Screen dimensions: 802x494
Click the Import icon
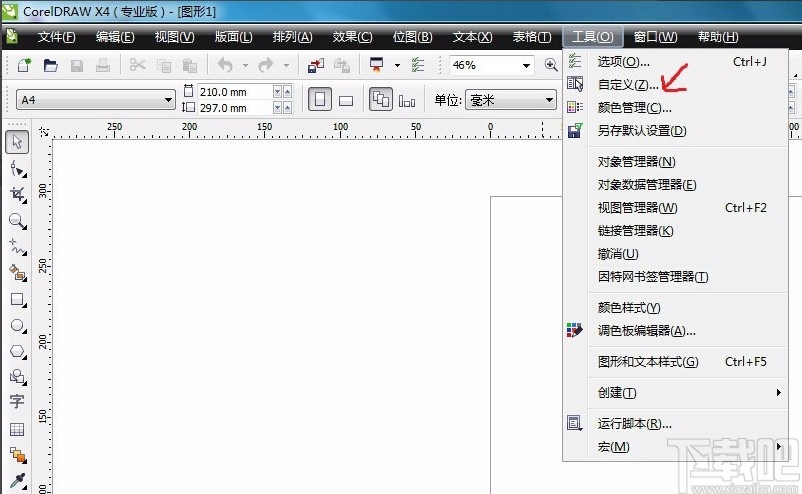[x=316, y=65]
